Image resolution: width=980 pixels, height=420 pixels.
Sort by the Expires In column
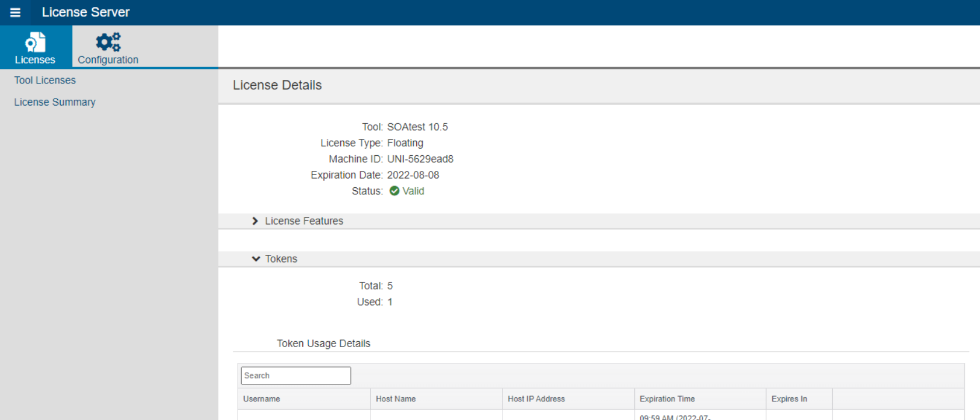(800, 399)
